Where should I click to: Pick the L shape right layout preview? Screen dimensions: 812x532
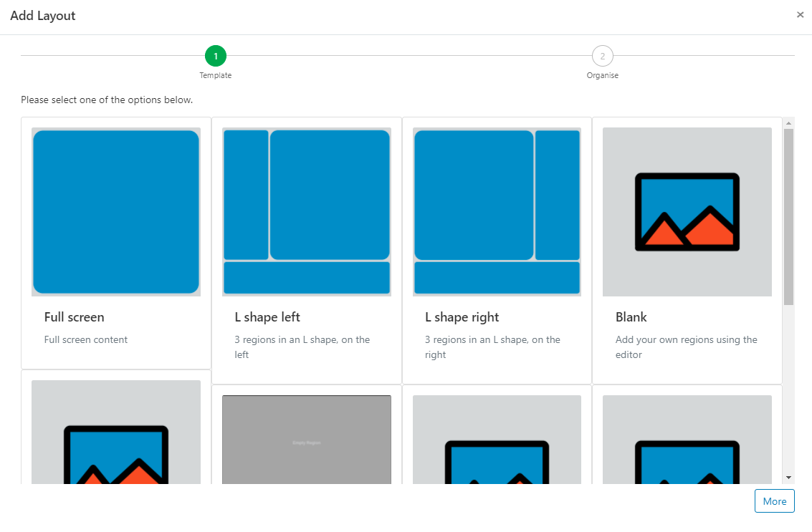[x=497, y=211]
